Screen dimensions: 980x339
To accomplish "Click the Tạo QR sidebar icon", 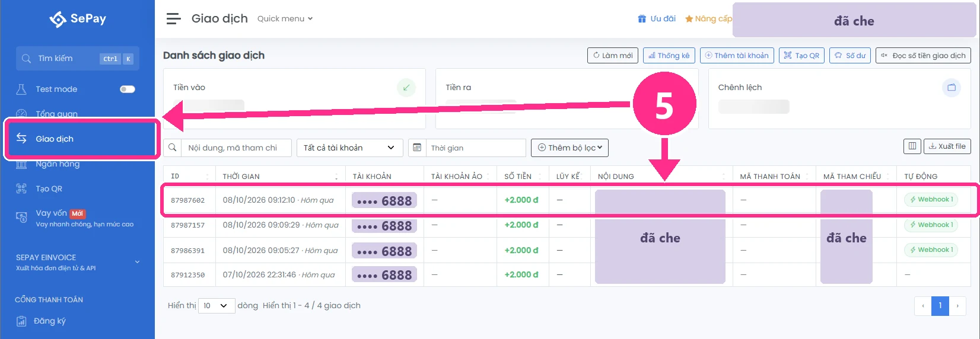I will [21, 189].
